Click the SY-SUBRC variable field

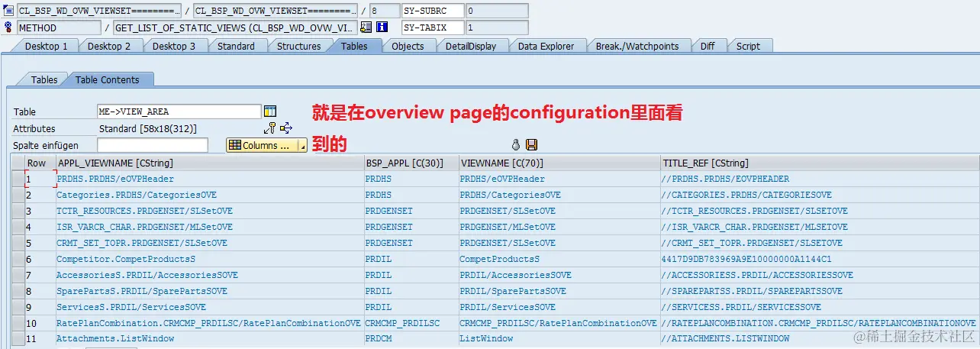point(433,11)
